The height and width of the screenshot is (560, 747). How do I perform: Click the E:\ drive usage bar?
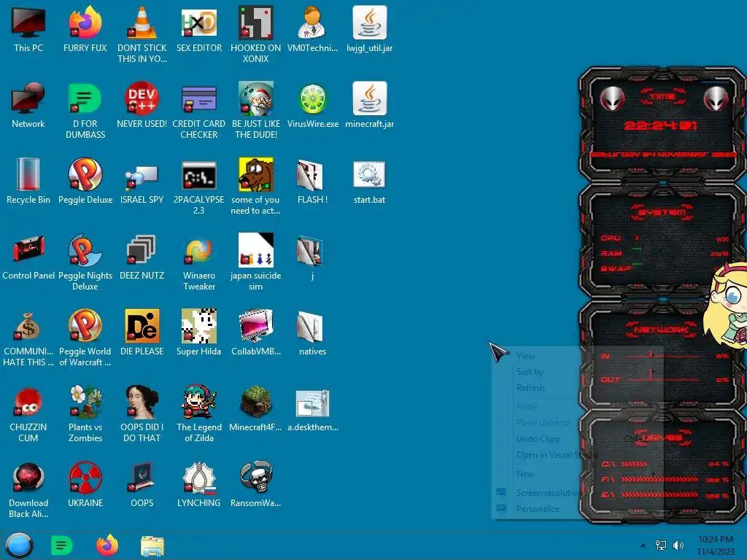[x=659, y=495]
